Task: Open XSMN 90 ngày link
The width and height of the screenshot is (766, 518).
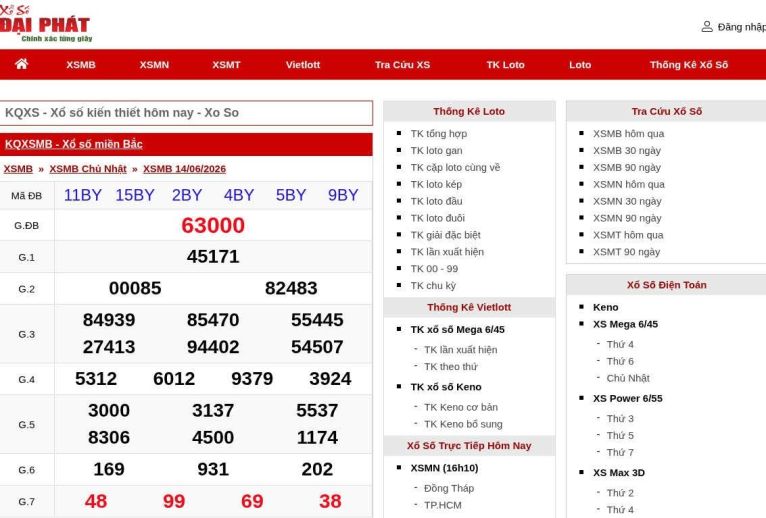Action: [x=627, y=218]
